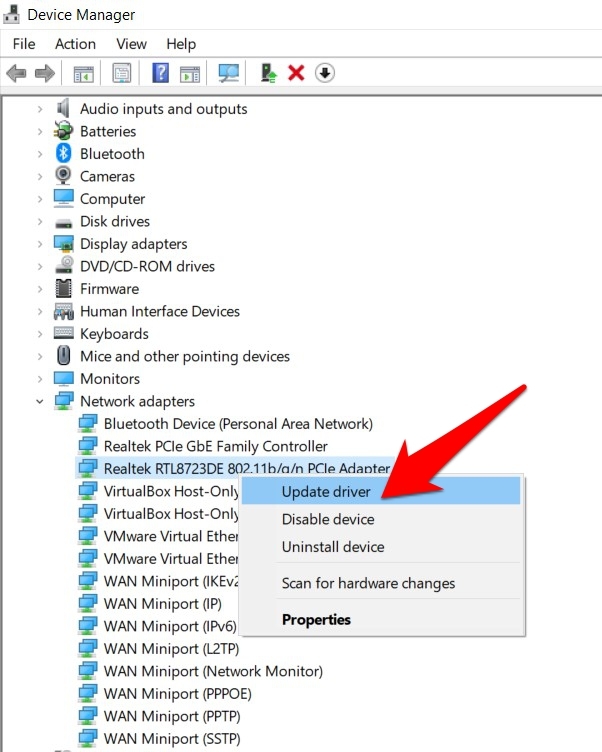602x752 pixels.
Task: Select WAN Miniport (Network Monitor) entry
Action: click(x=213, y=671)
